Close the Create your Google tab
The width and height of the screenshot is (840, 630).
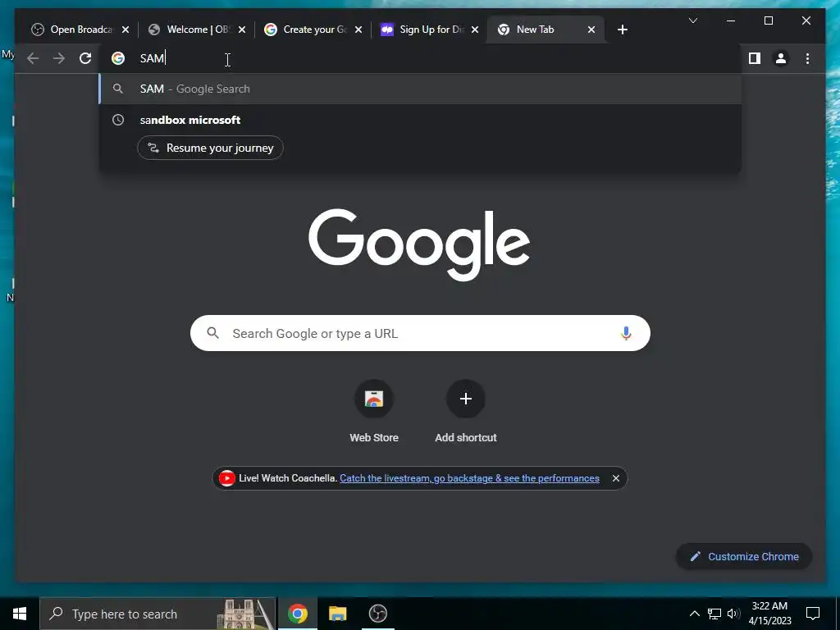pyautogui.click(x=358, y=30)
